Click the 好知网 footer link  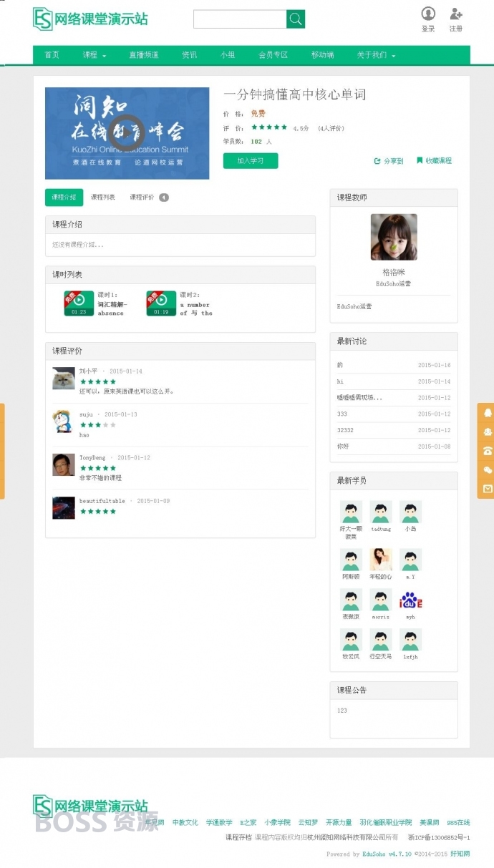pyautogui.click(x=460, y=854)
